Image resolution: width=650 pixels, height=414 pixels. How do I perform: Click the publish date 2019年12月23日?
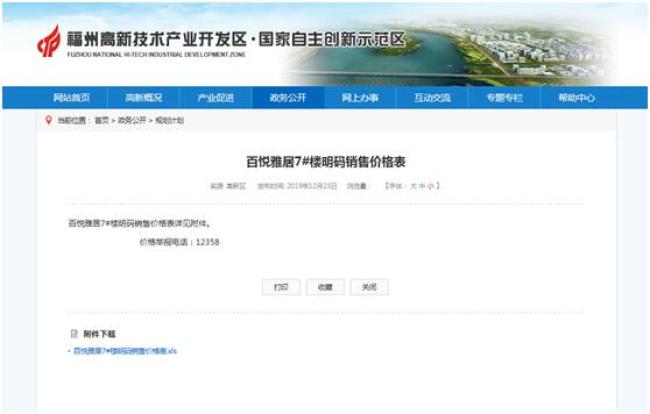tap(312, 186)
